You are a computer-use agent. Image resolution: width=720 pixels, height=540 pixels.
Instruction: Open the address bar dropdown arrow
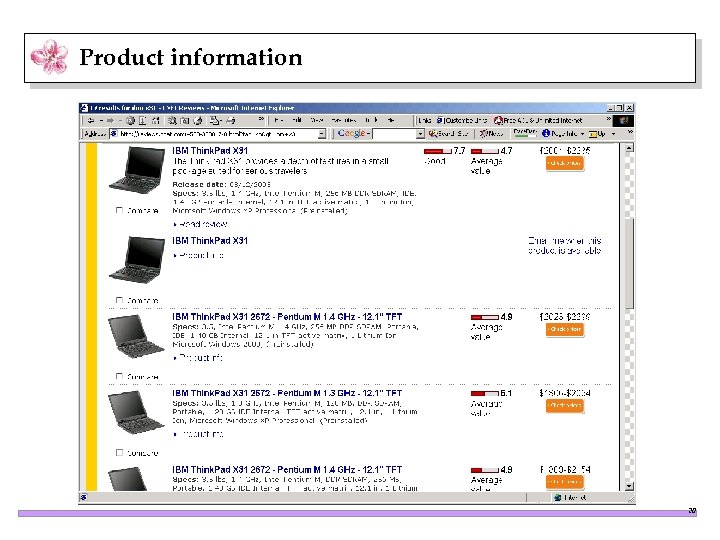(322, 134)
